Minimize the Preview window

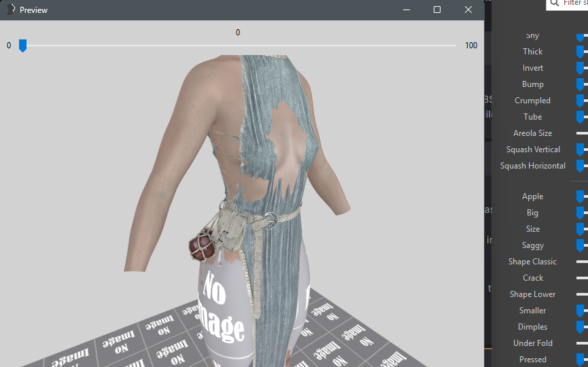point(407,10)
